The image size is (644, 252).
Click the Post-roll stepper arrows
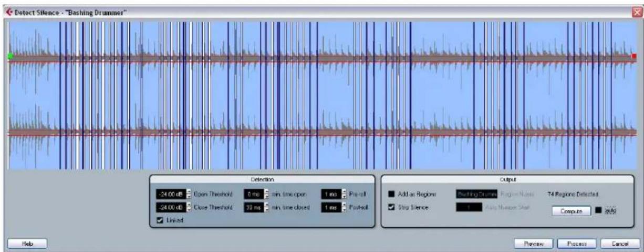[344, 207]
